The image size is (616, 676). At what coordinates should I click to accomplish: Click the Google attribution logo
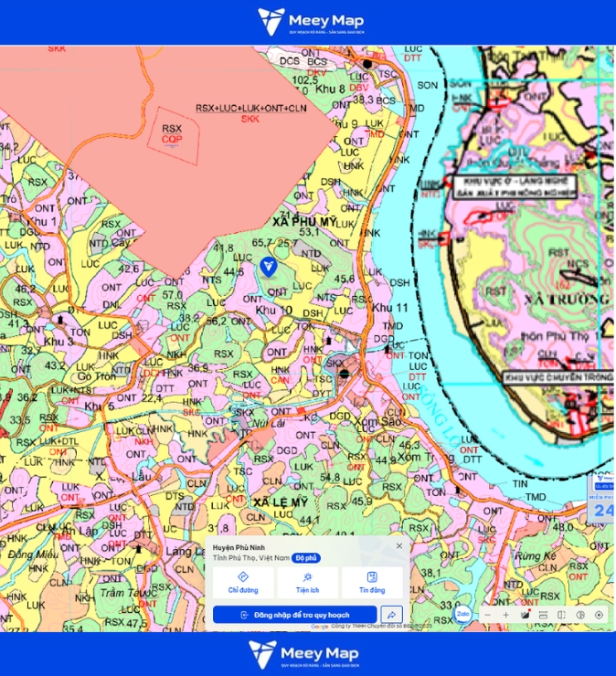click(320, 627)
